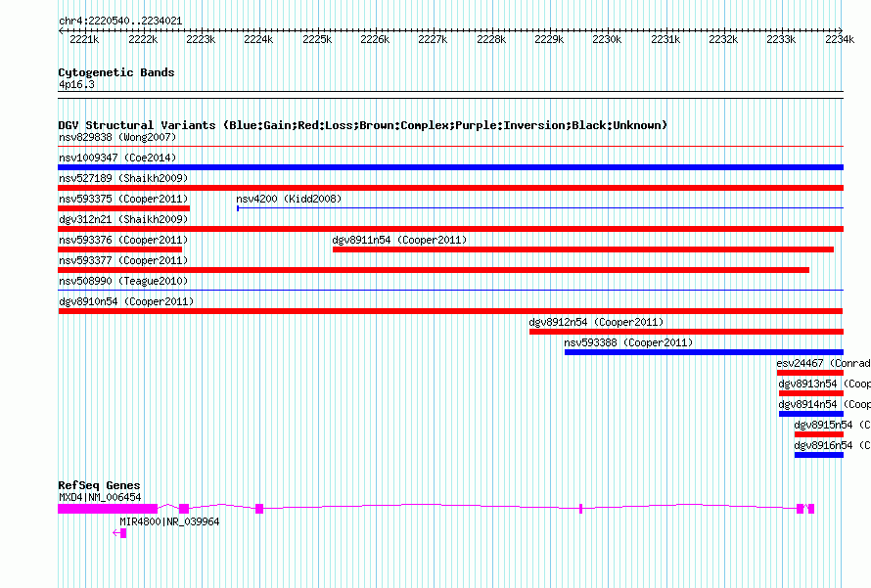Open the dgv8916n54 blue variant bar
The width and height of the screenshot is (871, 588).
tap(818, 455)
